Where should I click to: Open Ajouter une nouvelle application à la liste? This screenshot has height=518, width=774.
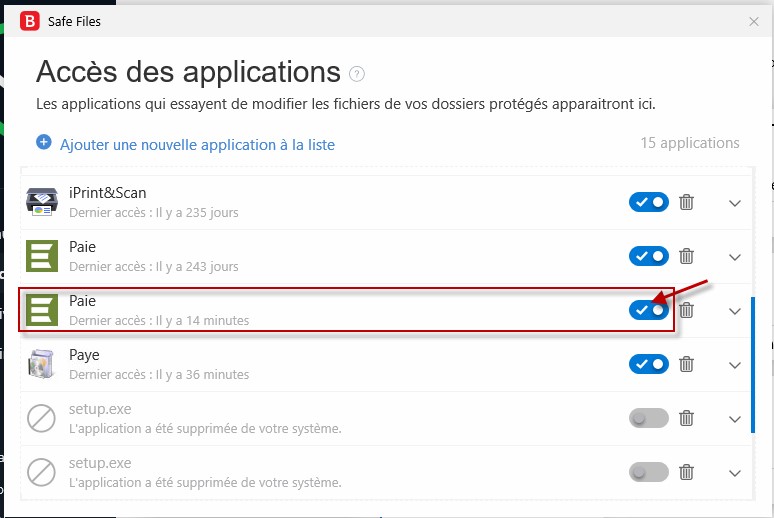point(197,145)
